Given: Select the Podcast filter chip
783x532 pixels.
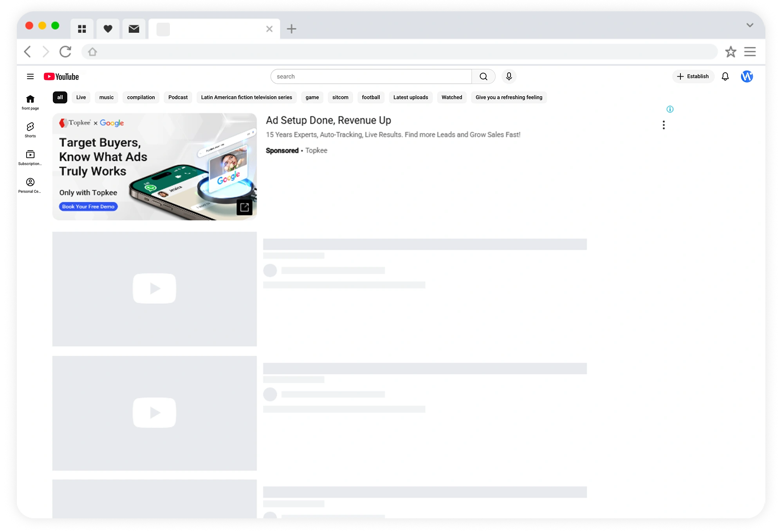Looking at the screenshot, I should pyautogui.click(x=178, y=97).
